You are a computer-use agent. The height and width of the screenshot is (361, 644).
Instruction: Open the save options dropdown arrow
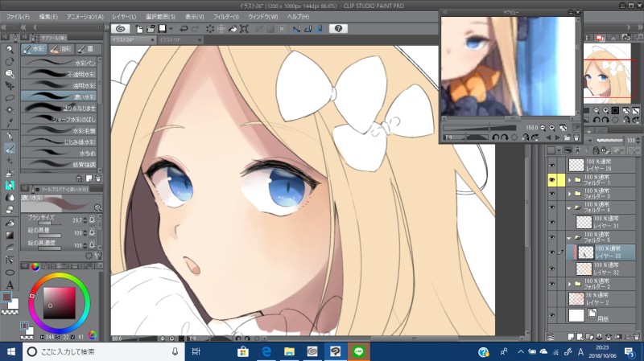coord(171,29)
